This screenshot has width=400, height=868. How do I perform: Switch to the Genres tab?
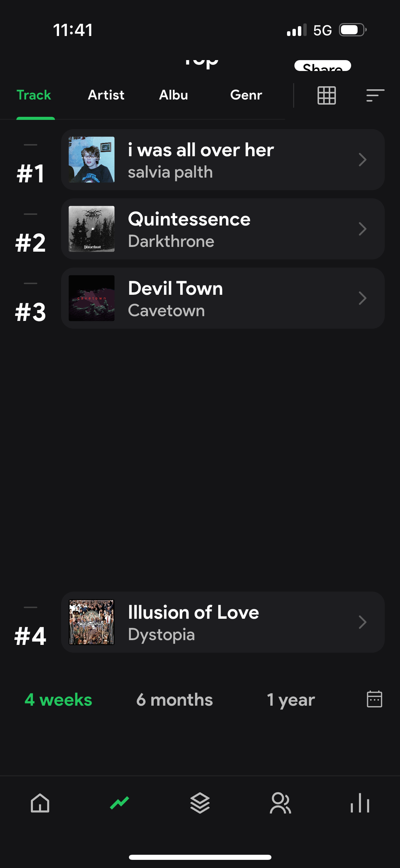pos(246,95)
